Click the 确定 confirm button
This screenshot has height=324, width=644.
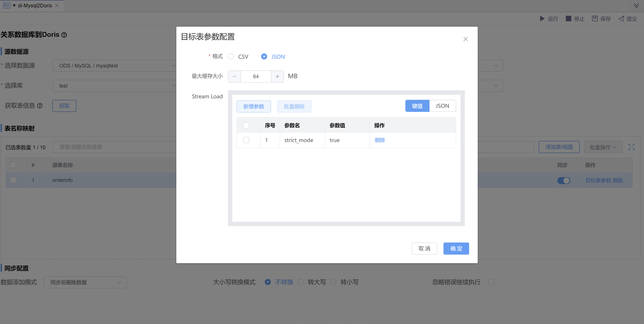456,249
